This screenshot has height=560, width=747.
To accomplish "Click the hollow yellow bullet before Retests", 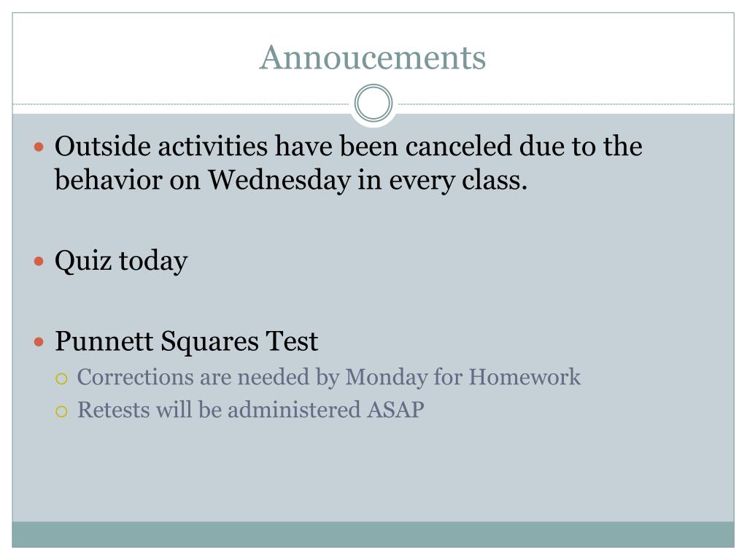I will [61, 411].
